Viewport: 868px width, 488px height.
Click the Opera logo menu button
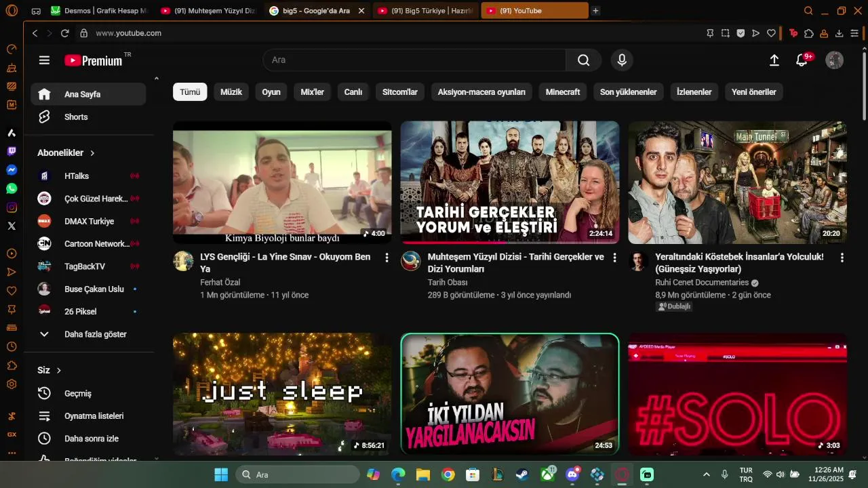click(12, 11)
